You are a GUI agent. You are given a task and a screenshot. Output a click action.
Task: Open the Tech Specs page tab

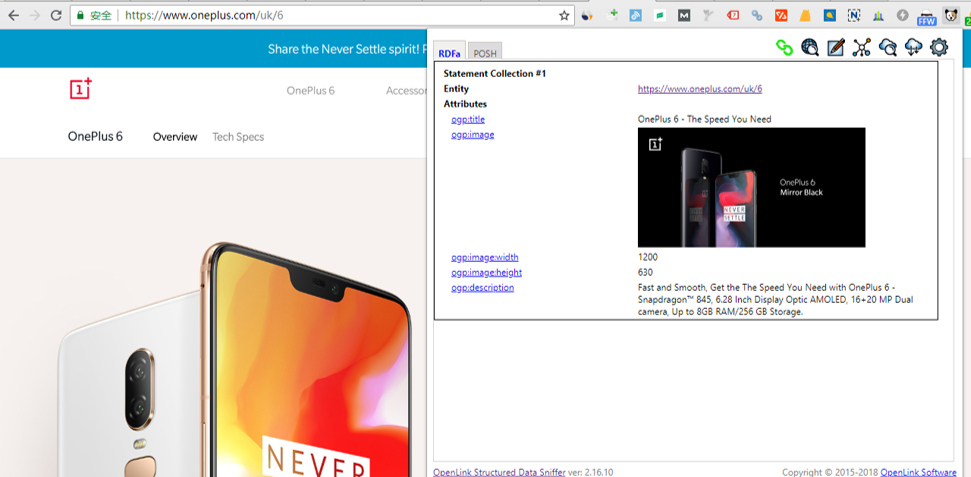coord(238,137)
